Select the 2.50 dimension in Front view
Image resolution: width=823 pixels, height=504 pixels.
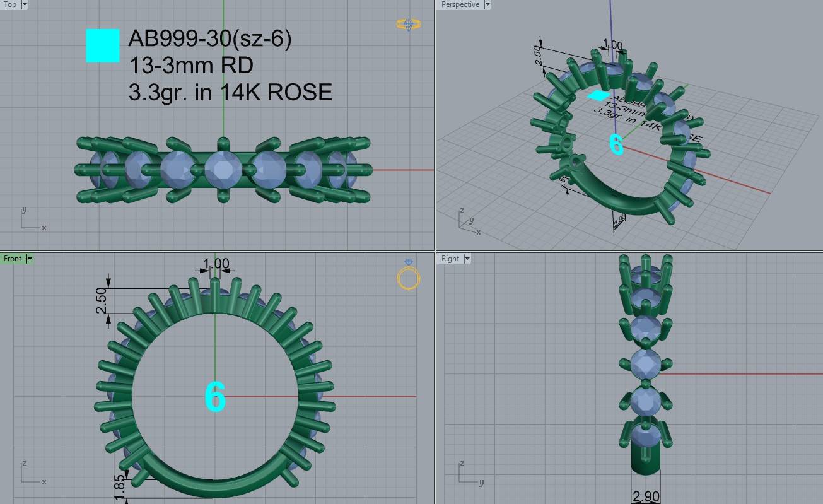coord(101,300)
